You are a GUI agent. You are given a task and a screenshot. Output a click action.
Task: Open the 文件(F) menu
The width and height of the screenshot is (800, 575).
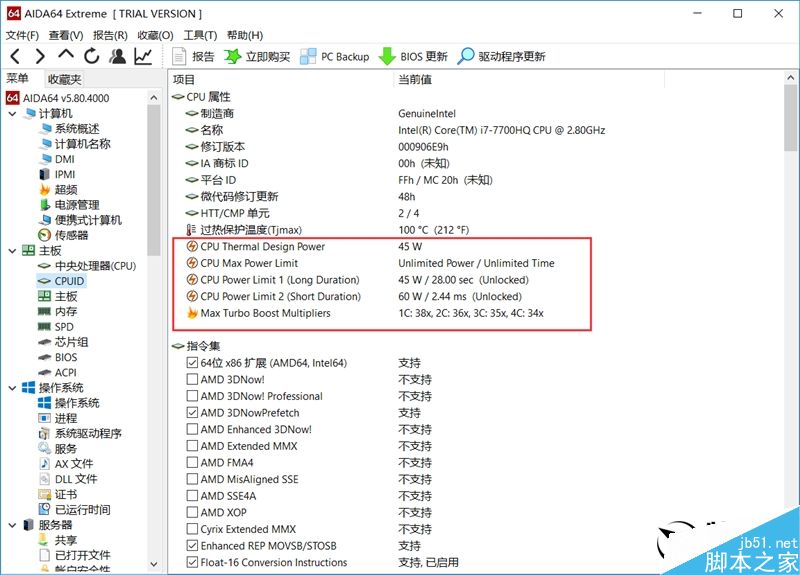tap(22, 35)
